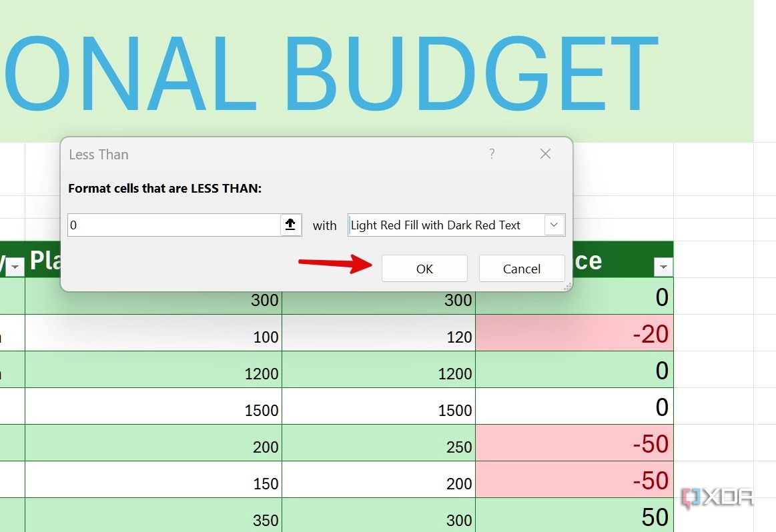This screenshot has height=532, width=776.
Task: Click inside the LESS THAN value input field
Action: point(167,225)
